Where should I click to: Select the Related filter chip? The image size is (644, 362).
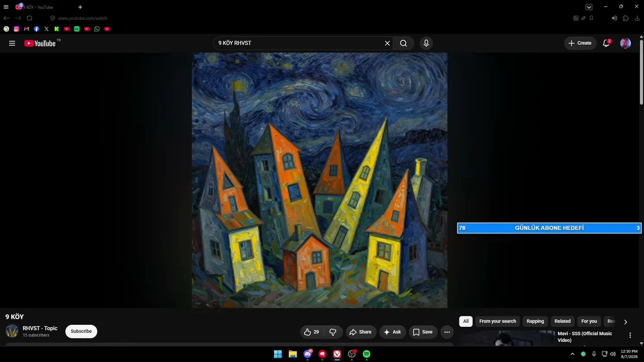click(562, 321)
